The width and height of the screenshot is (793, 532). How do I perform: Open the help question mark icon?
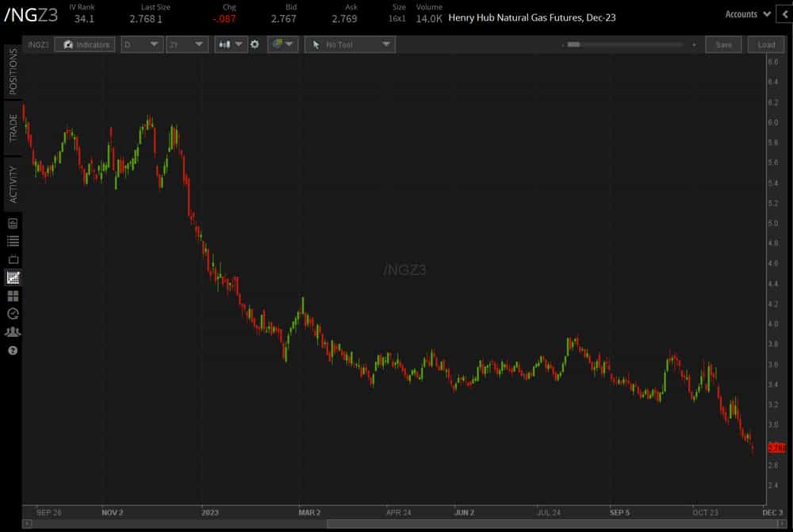click(x=13, y=350)
